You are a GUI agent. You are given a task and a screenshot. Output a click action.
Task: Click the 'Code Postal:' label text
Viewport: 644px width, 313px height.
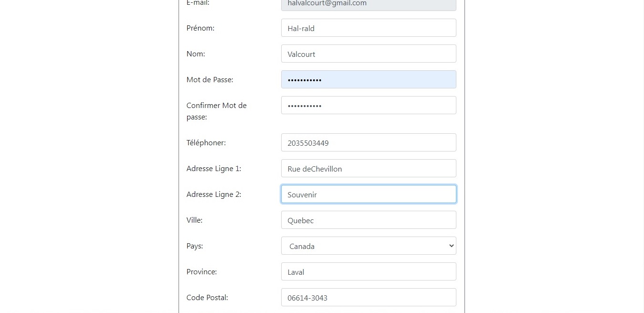207,298
